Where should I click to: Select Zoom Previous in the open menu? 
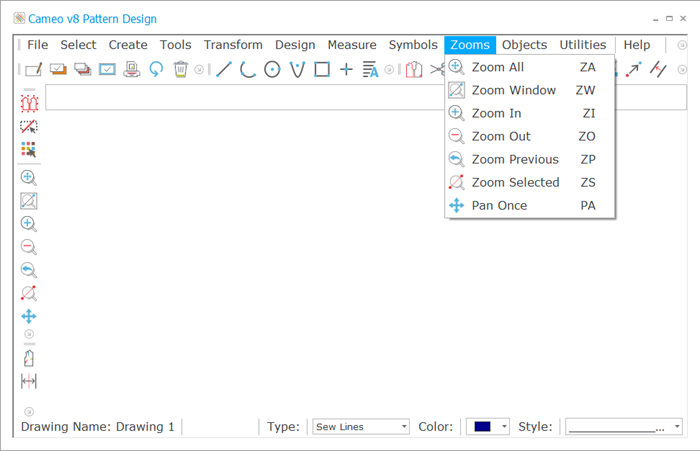coord(514,159)
